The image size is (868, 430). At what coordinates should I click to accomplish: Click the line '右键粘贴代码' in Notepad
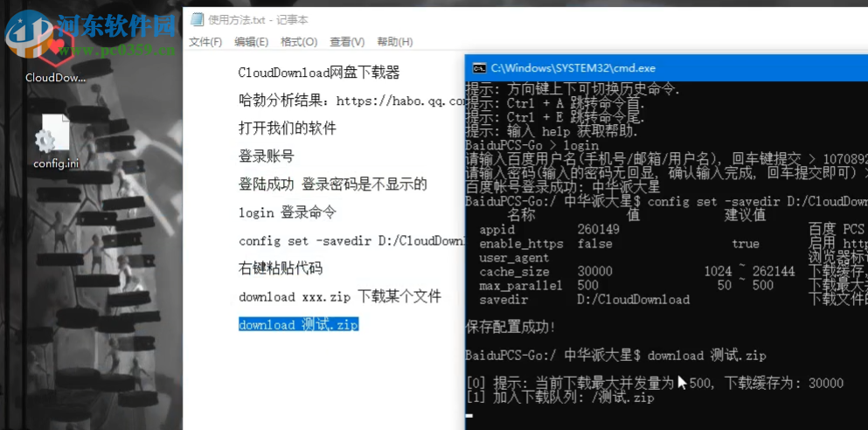tap(280, 269)
